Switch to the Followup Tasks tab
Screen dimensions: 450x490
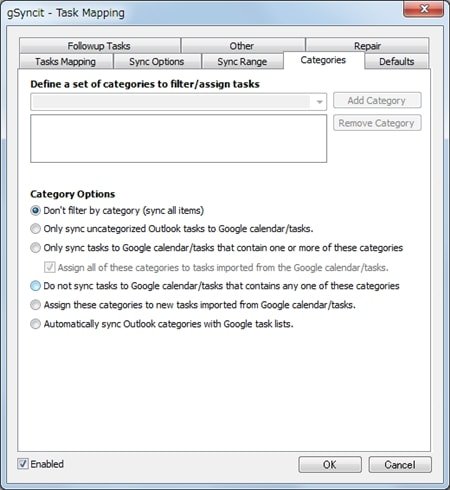point(100,46)
